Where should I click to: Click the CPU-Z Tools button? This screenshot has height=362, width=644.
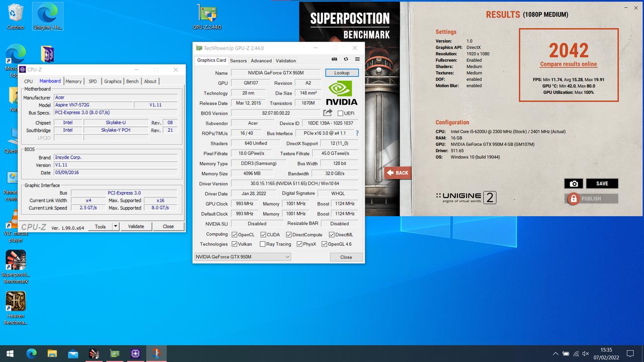[100, 226]
